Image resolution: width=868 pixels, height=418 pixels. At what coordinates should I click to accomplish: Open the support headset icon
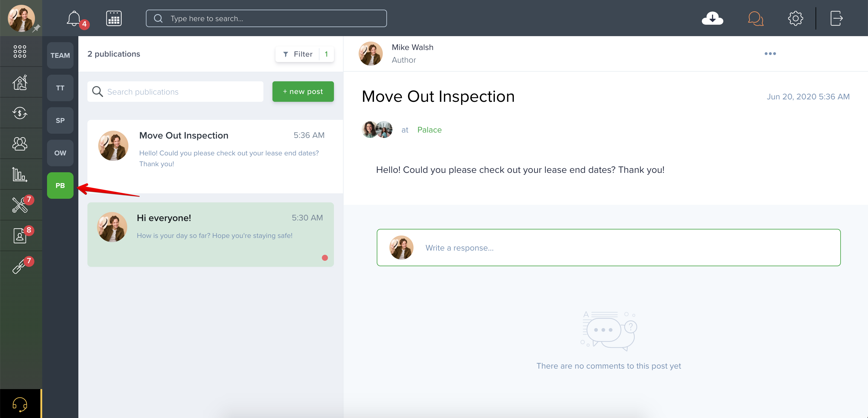(20, 404)
